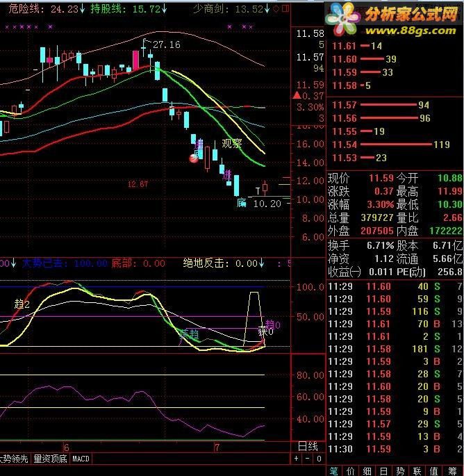Screen dimensions: 464x476
Task: Select the trade row with volume 70 B
Action: click(395, 324)
